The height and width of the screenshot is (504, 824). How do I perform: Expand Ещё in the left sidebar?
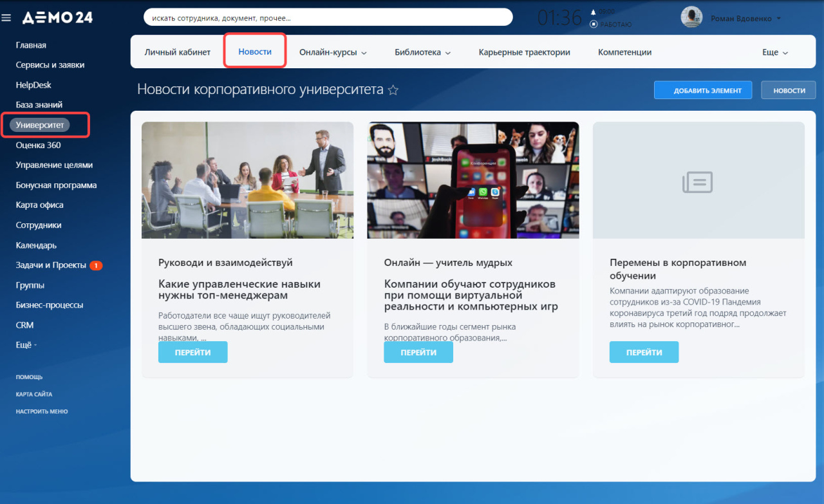coord(26,345)
